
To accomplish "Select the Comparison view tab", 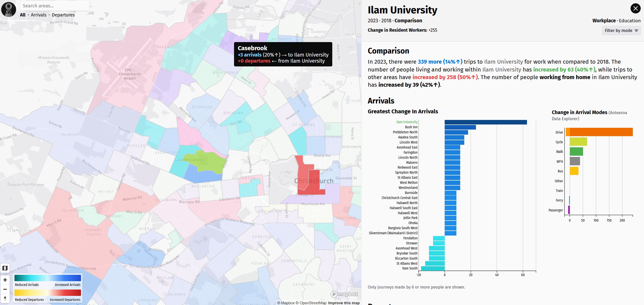I will (408, 21).
